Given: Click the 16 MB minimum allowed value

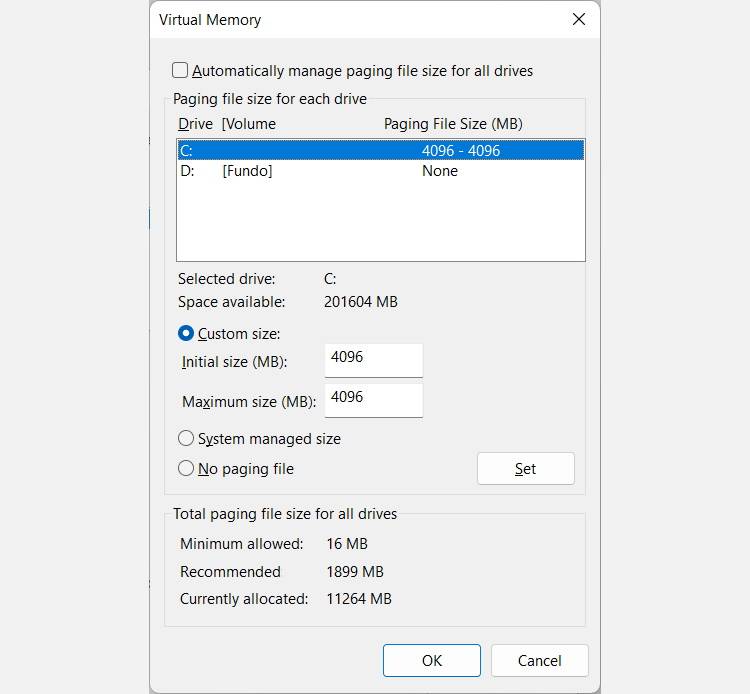Looking at the screenshot, I should (347, 544).
